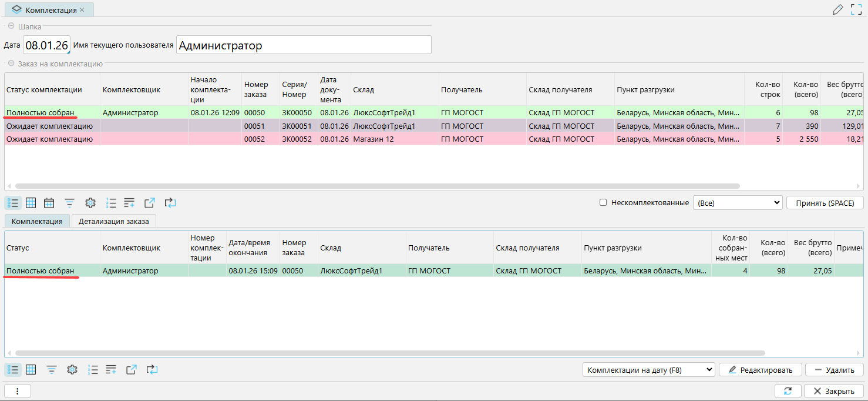
Task: Click the Дата field showing 08.01.26
Action: pyautogui.click(x=46, y=45)
